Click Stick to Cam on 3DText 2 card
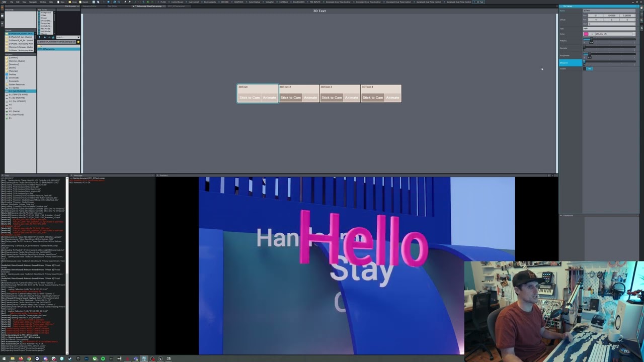644x362 pixels. [x=290, y=98]
